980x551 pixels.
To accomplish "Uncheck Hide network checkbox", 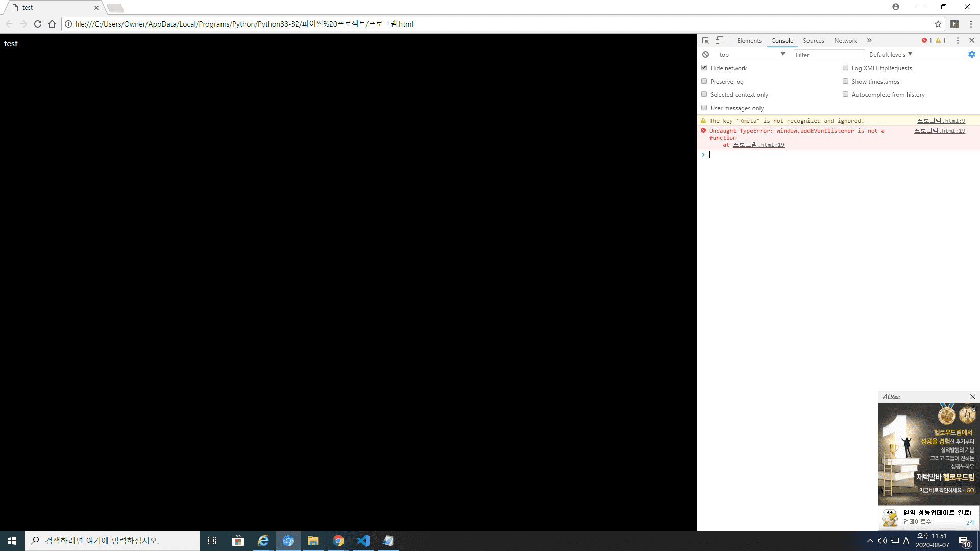I will [704, 68].
